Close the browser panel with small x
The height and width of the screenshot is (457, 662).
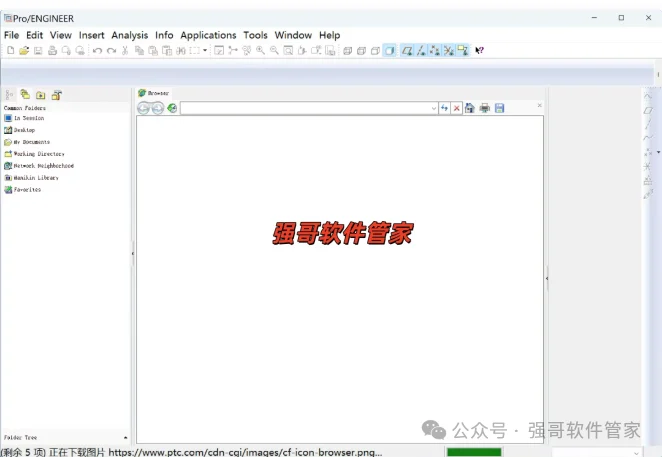(x=540, y=105)
